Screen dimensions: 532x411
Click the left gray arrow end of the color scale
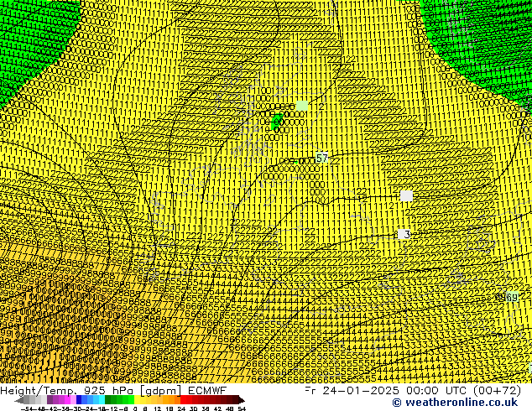coord(19,400)
